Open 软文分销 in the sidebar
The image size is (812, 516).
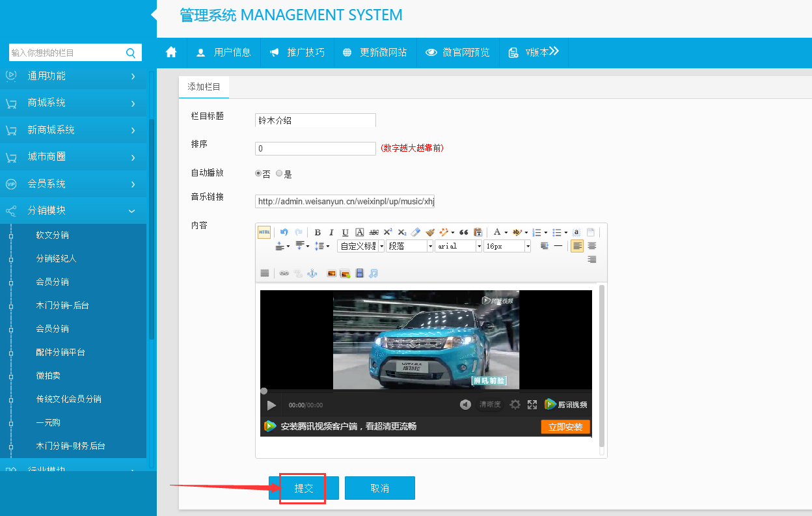pyautogui.click(x=52, y=235)
